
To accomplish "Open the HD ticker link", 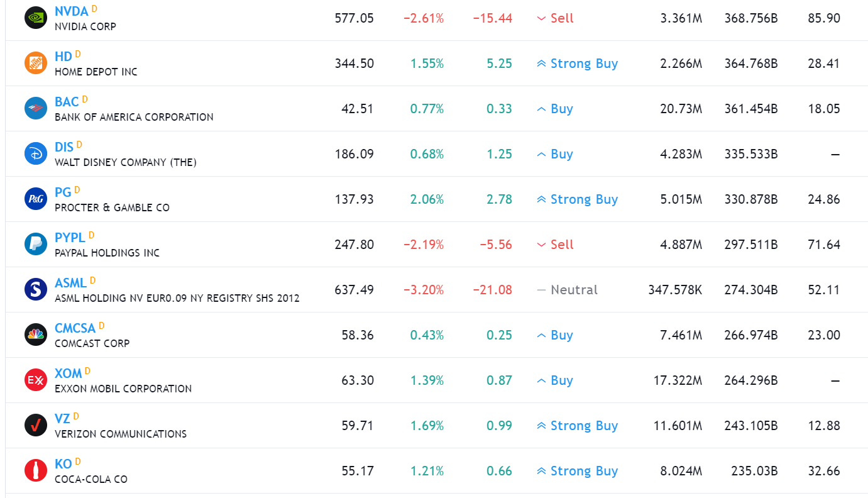I will click(63, 57).
